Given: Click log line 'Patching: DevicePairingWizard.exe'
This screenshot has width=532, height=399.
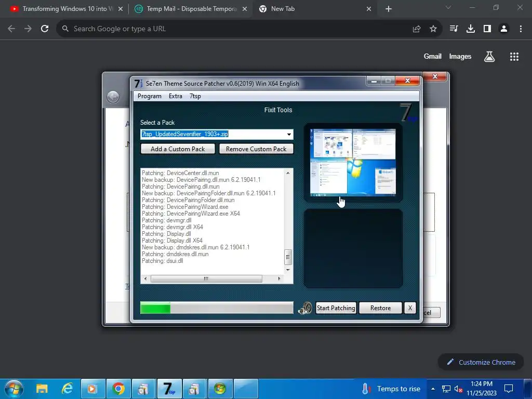Looking at the screenshot, I should click(x=185, y=207).
